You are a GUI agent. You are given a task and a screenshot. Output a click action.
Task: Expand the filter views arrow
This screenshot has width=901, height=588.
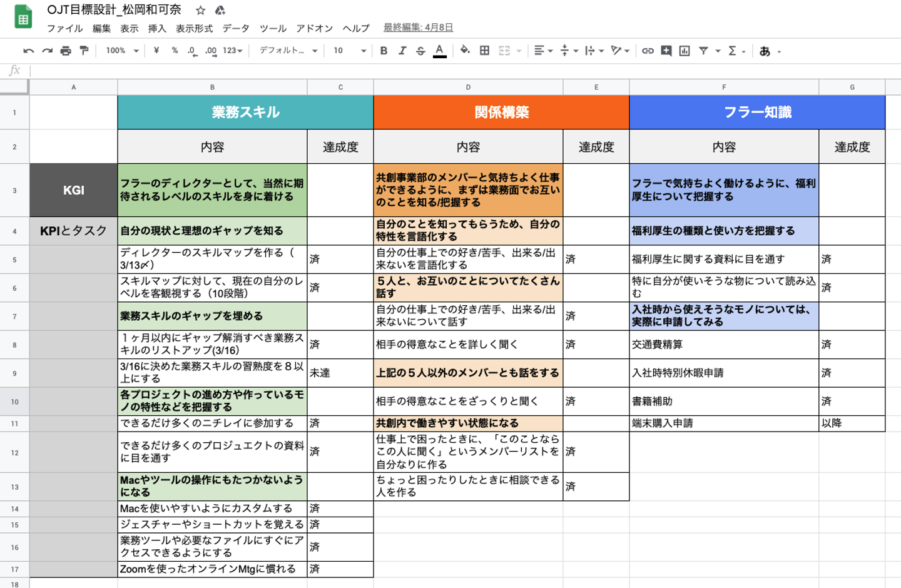pyautogui.click(x=718, y=51)
